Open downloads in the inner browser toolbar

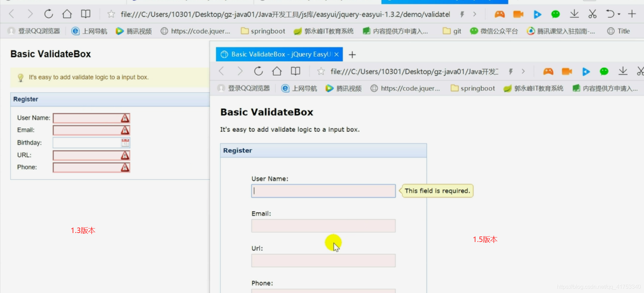[623, 71]
